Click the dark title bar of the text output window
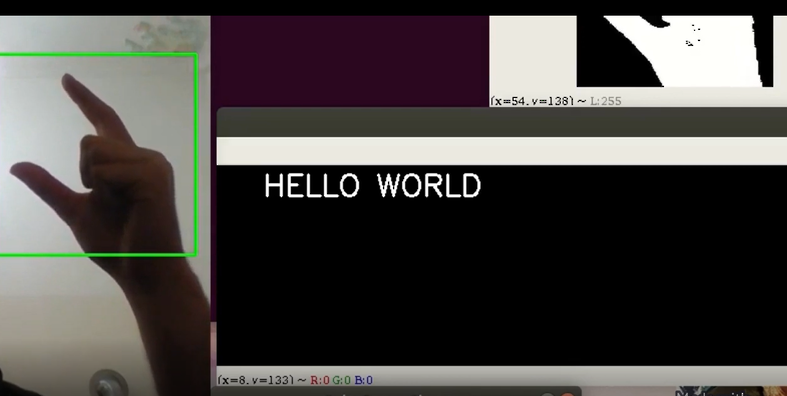Screen dimensions: 787x396 (x=501, y=122)
